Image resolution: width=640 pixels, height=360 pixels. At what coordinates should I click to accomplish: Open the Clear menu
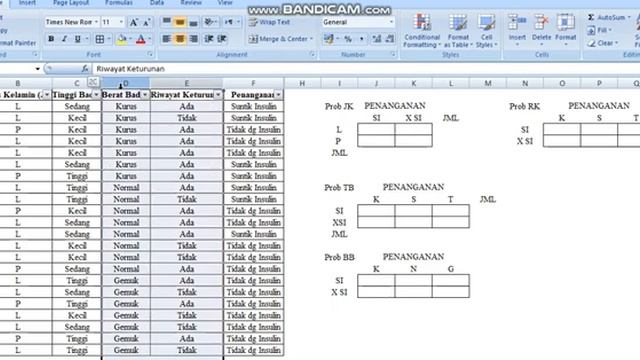[x=602, y=43]
